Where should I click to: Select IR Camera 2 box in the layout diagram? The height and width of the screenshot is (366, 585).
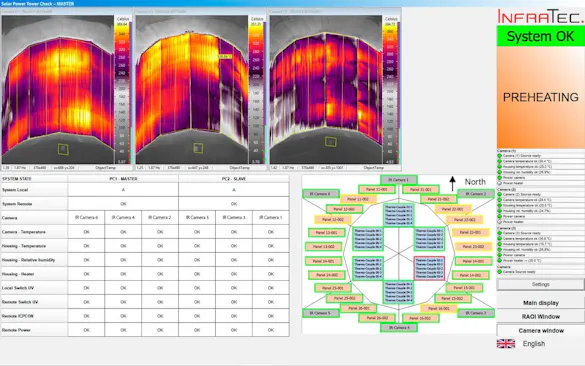coord(476,194)
